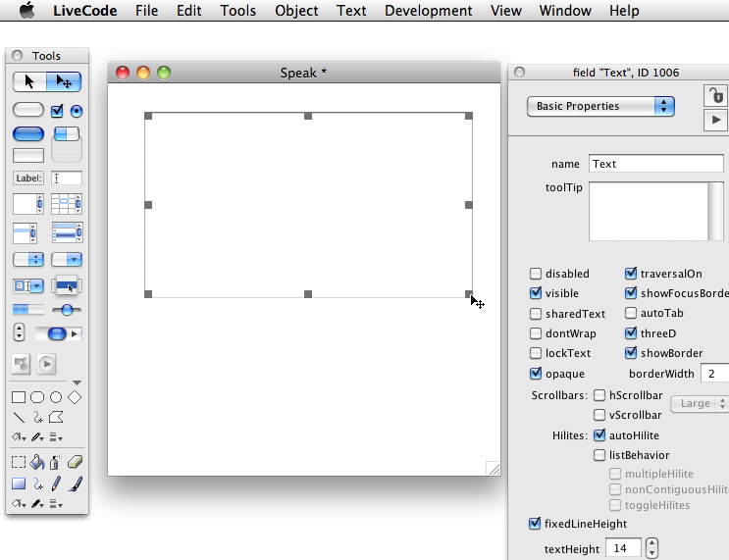Uncheck the showBorder property
Viewport: 729px width, 560px height.
(x=631, y=353)
